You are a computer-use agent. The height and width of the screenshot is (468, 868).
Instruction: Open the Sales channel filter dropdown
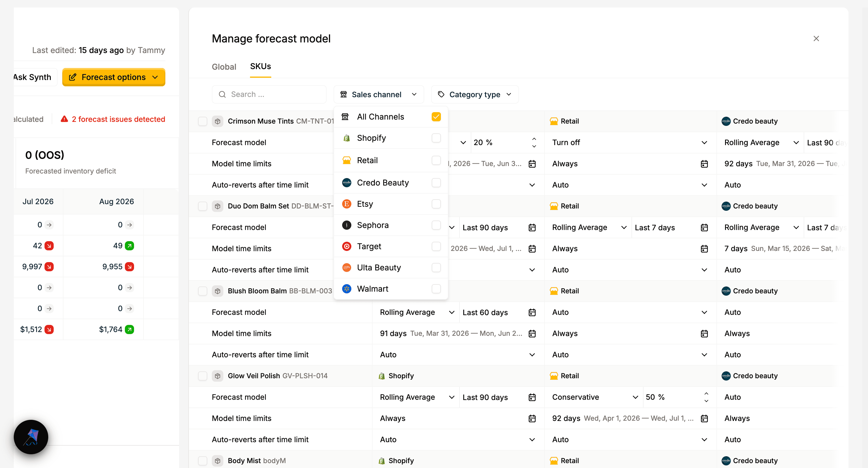[x=378, y=95]
